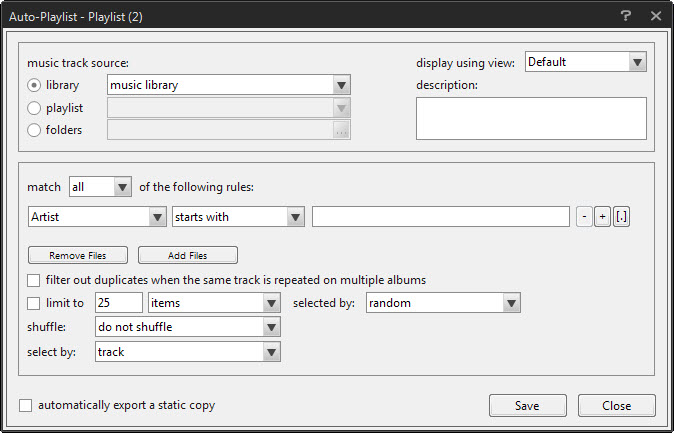Click the Save button
Image resolution: width=674 pixels, height=433 pixels.
(527, 406)
